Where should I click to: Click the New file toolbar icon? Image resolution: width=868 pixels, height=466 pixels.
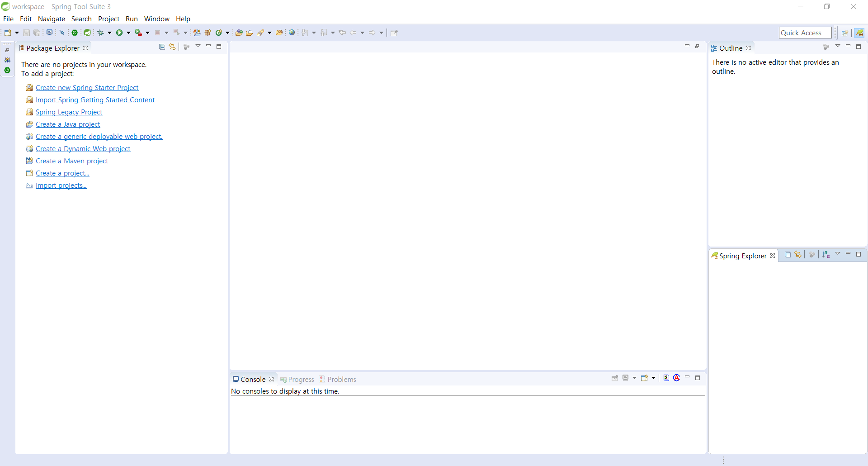pyautogui.click(x=8, y=33)
